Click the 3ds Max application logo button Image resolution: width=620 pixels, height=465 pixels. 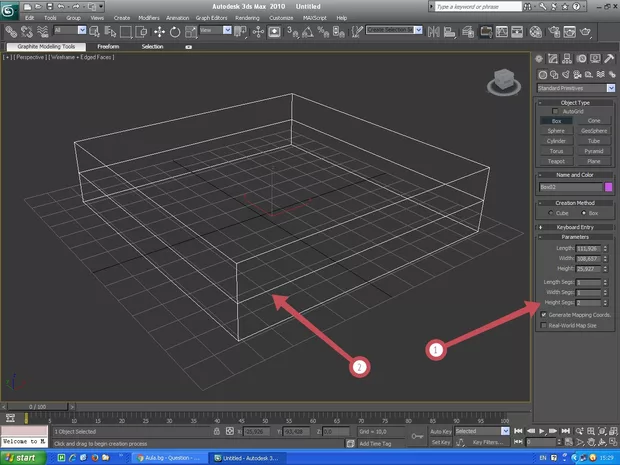(x=10, y=10)
